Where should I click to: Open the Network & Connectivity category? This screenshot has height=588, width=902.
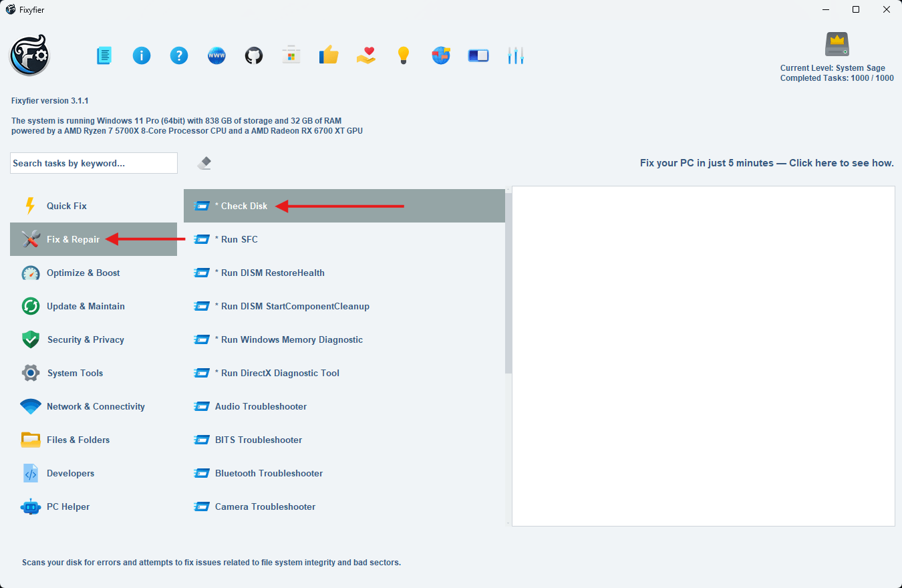[x=94, y=406]
